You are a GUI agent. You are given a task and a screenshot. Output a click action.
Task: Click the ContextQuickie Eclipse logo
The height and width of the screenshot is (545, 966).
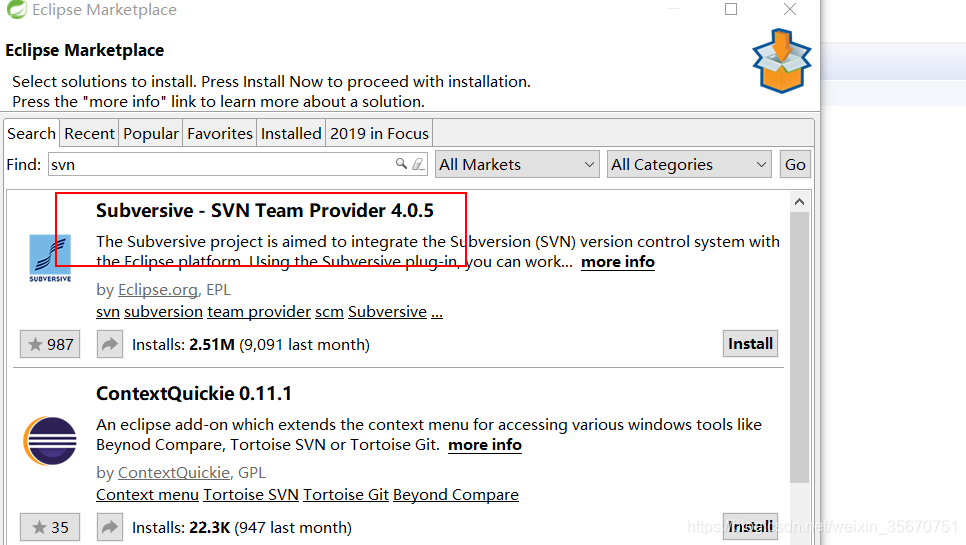(x=50, y=441)
